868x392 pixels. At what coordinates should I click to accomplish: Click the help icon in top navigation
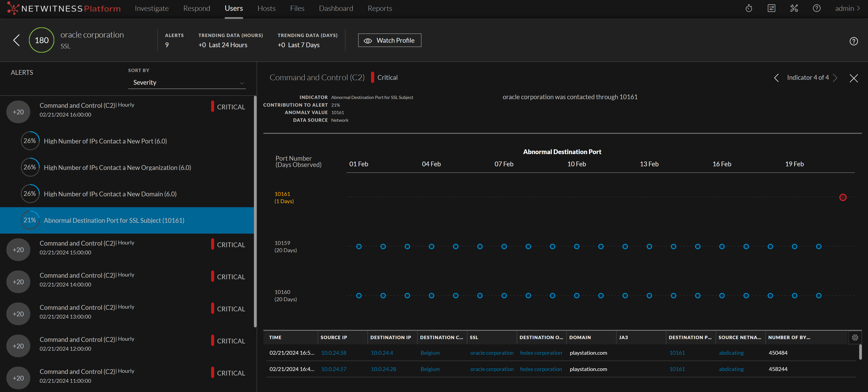tap(816, 8)
